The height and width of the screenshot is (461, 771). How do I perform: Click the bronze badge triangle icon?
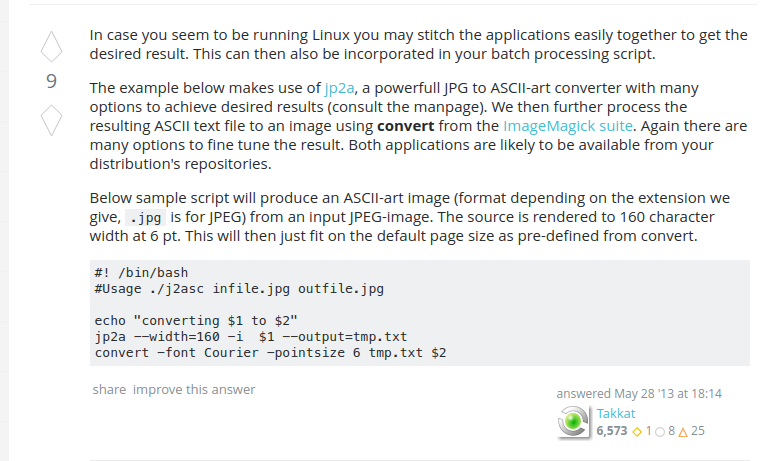tap(682, 432)
